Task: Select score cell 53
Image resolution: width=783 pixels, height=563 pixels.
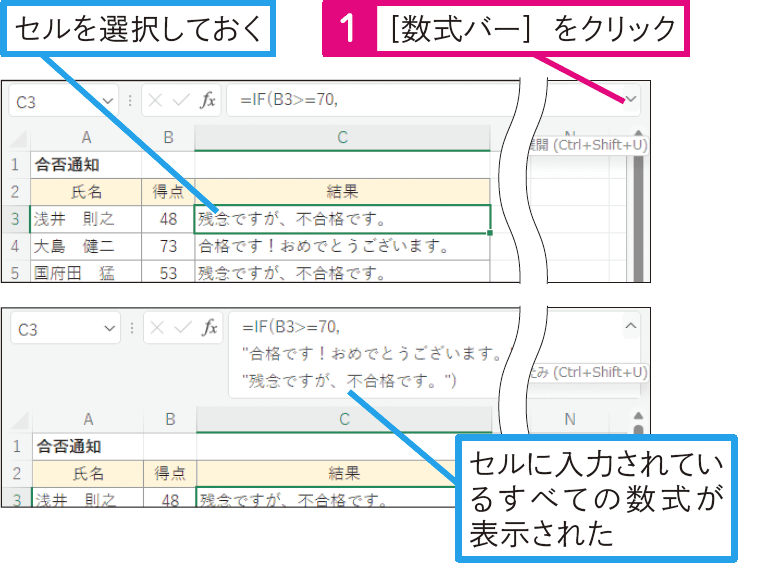Action: click(x=168, y=273)
